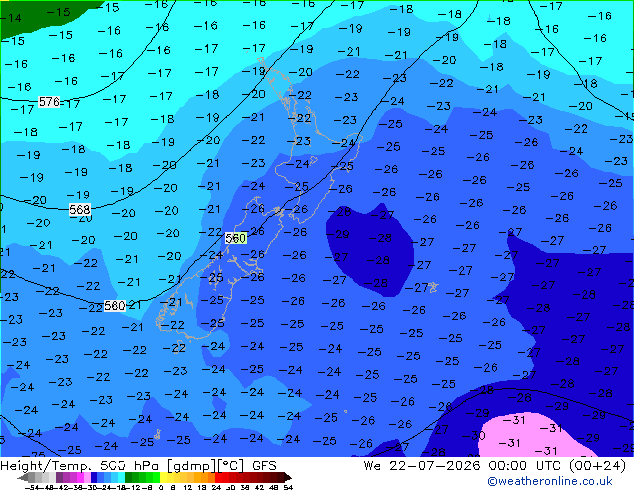Pick the darkest green swatch in the legend
Viewport: 634px width, 490px height.
pyautogui.click(x=129, y=477)
